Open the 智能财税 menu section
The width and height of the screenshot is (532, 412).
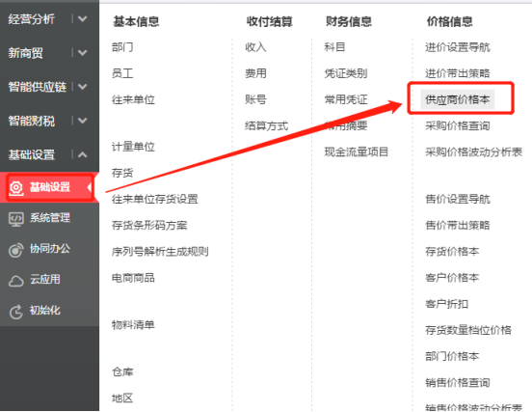(31, 121)
